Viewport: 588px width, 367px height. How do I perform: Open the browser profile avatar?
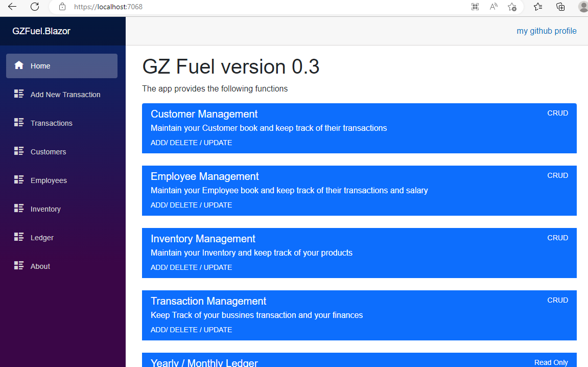[x=583, y=6]
